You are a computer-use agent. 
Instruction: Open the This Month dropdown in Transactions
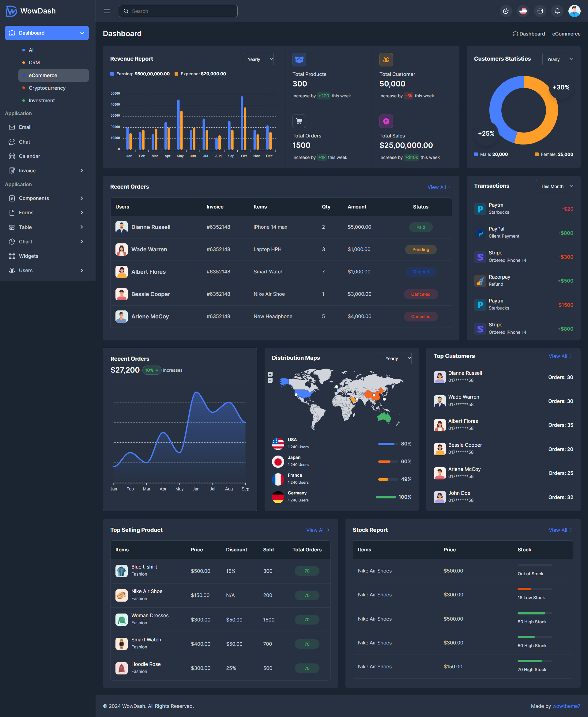(554, 186)
